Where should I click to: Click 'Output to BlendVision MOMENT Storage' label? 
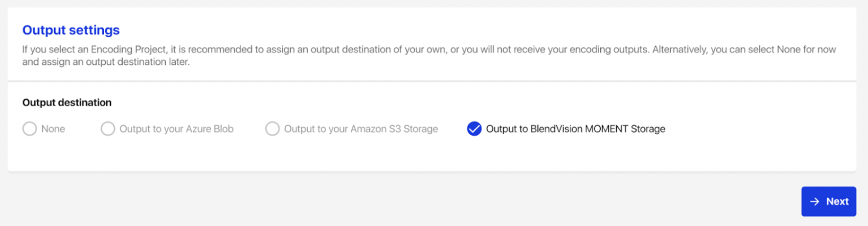point(575,129)
